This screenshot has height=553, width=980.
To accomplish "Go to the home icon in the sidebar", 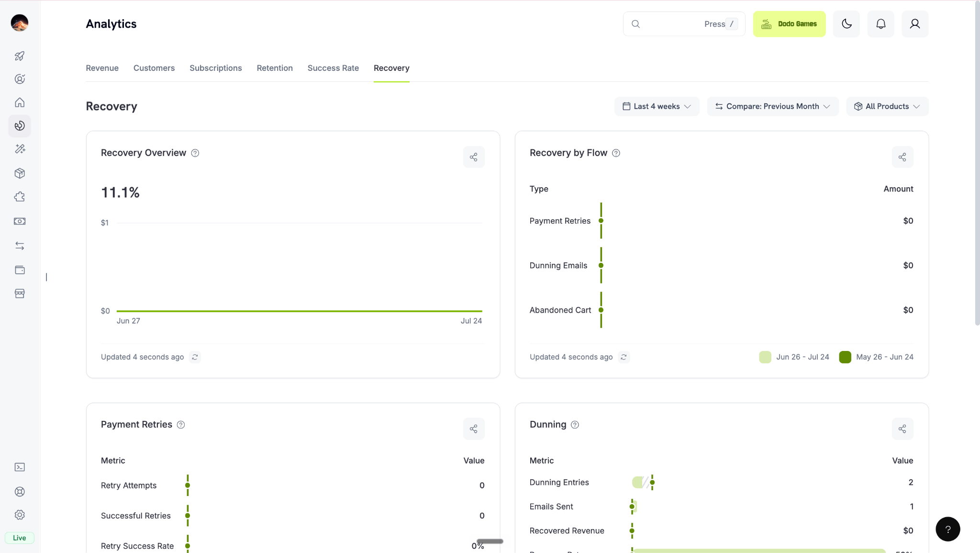I will (x=20, y=102).
